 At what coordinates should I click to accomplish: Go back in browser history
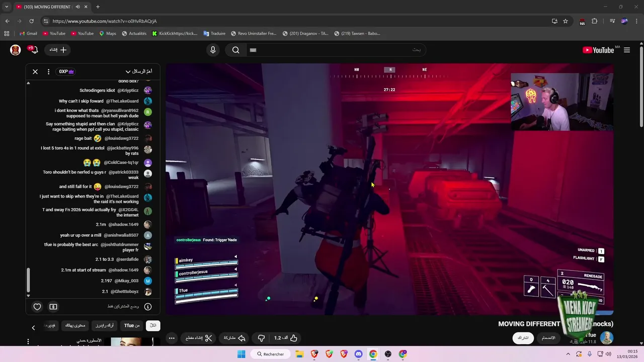point(7,21)
